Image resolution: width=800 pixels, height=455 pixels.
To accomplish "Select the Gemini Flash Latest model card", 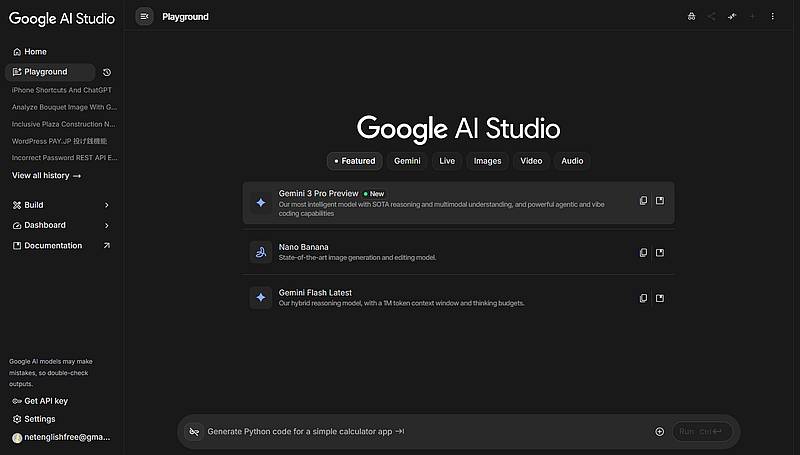I will [458, 297].
